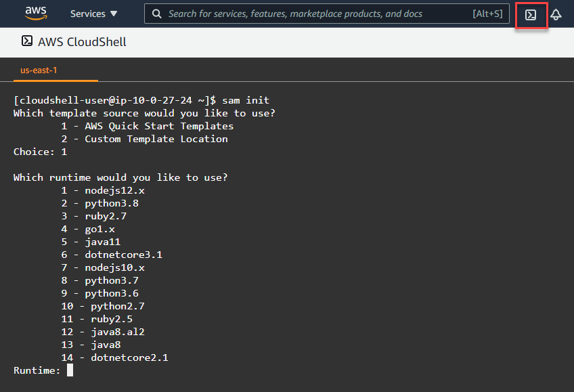This screenshot has height=392, width=574.
Task: Click the Runtime prompt cursor
Action: click(x=70, y=370)
